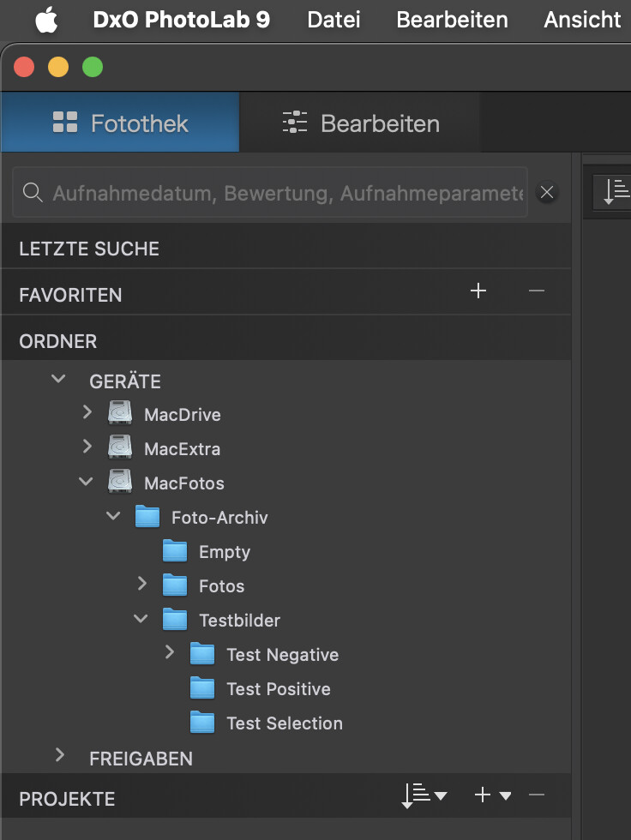Viewport: 631px width, 840px height.
Task: Remove project with PROJEKTE minus icon
Action: pyautogui.click(x=536, y=795)
